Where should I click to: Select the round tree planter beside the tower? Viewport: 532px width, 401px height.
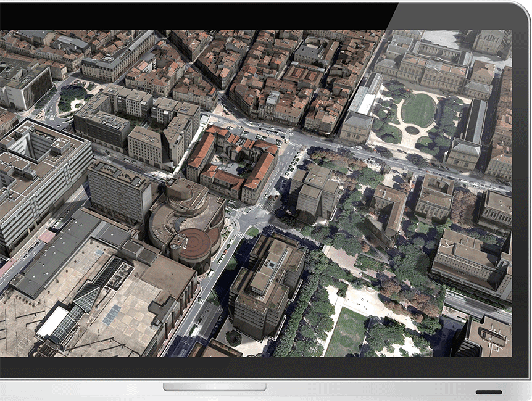(233, 337)
